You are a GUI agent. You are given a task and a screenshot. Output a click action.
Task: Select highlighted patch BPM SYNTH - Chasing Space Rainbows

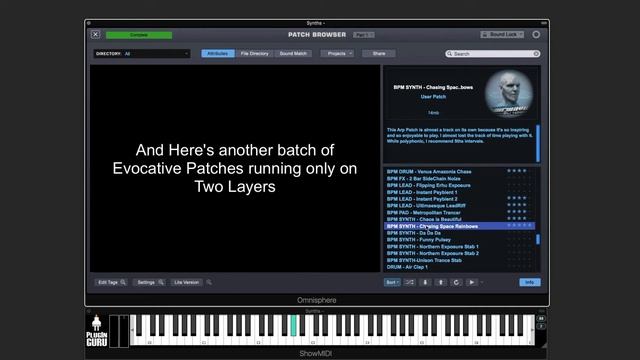(459, 226)
